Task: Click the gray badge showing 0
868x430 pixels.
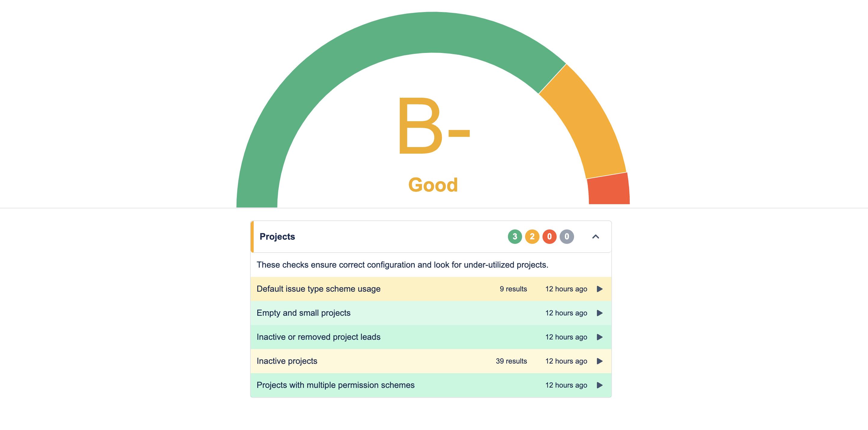Action: click(567, 237)
